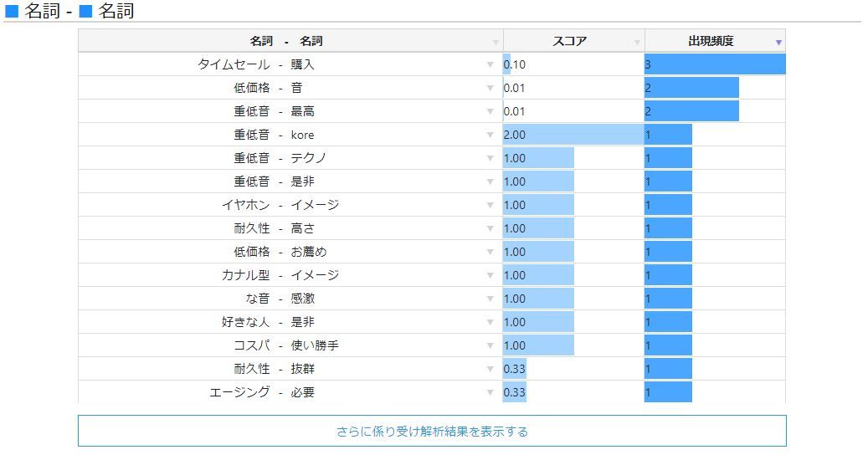Screen dimensions: 868x460
Task: Click the 出現頻度 sort arrow icon
Action: (x=778, y=42)
